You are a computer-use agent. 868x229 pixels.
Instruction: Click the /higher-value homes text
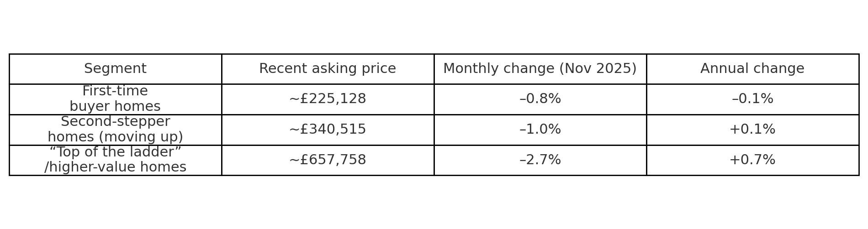coord(115,167)
